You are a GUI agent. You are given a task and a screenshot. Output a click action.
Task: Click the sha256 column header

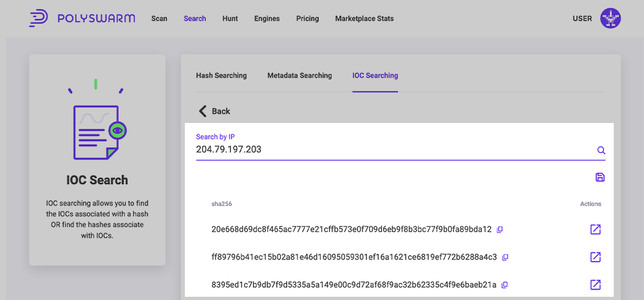[222, 204]
